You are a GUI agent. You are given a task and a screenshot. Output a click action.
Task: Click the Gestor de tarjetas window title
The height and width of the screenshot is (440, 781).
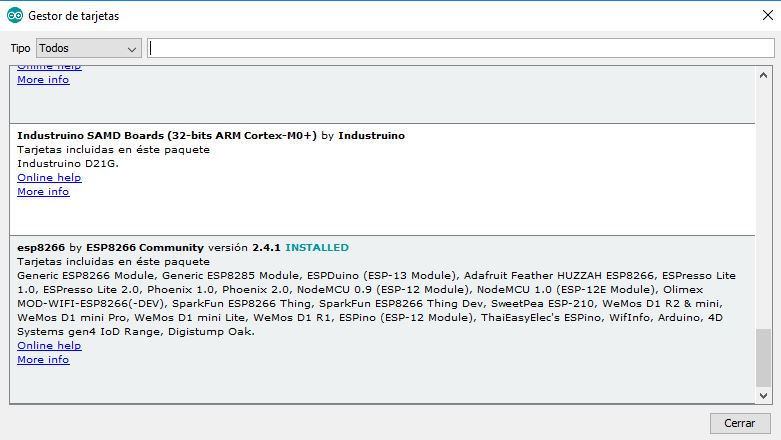coord(74,16)
